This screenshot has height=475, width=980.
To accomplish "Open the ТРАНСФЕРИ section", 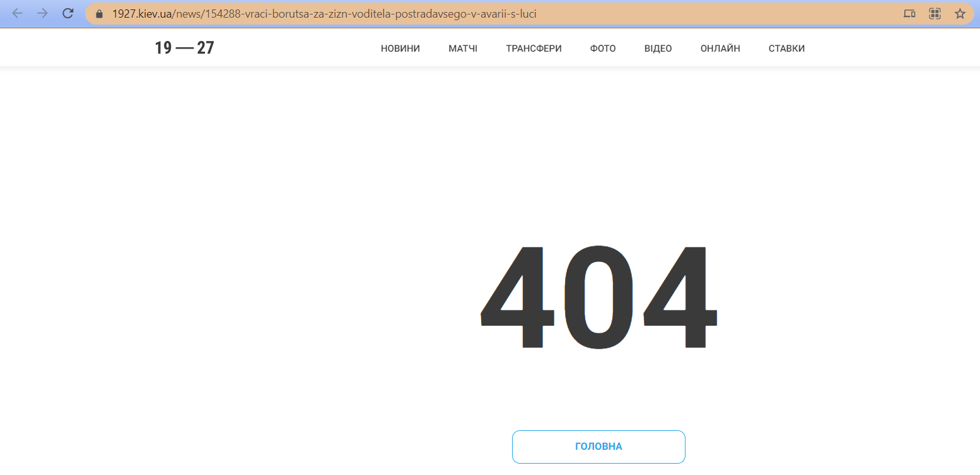I will 534,49.
